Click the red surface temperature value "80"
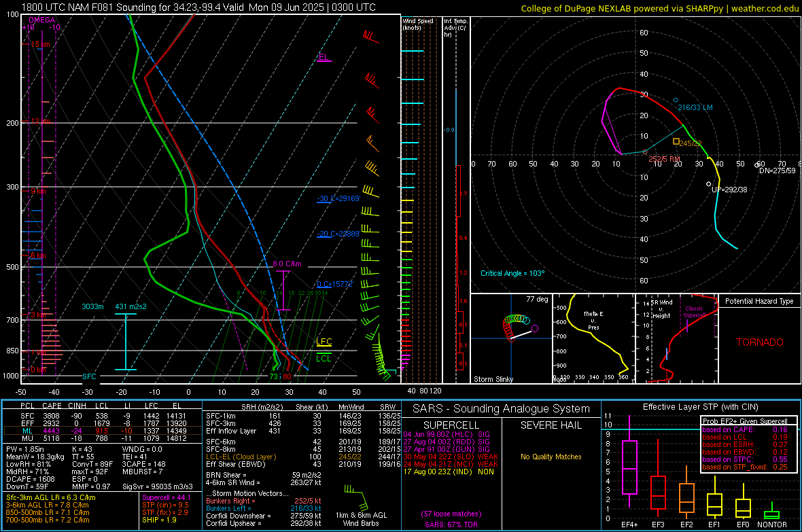The image size is (802, 532). tap(287, 376)
